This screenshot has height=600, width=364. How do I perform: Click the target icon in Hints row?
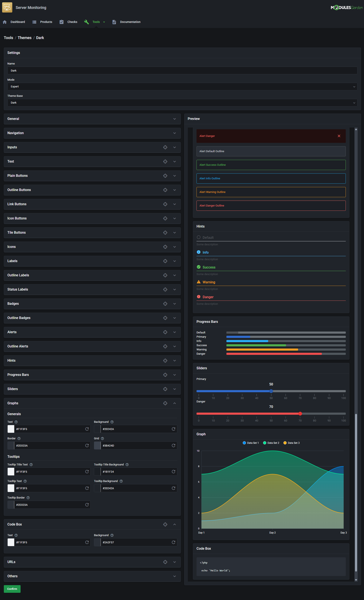tap(165, 361)
